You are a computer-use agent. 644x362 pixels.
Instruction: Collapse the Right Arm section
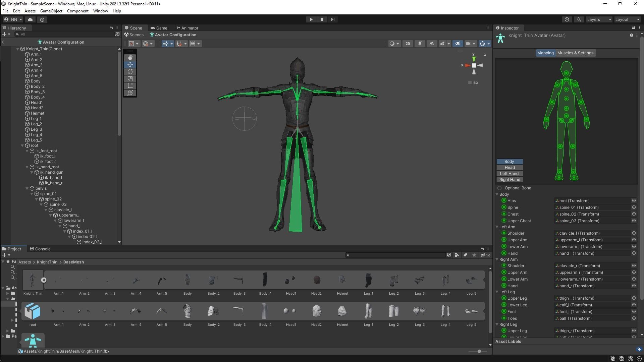click(497, 259)
